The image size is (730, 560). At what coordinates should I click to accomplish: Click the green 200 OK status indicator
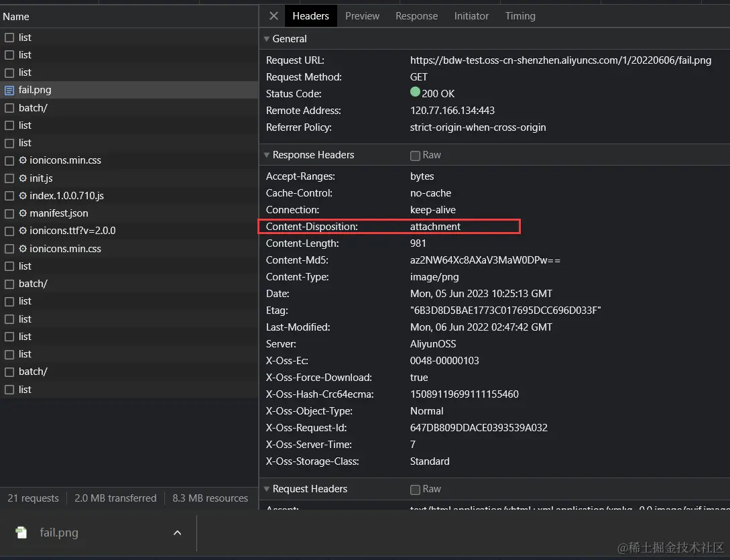tap(416, 92)
